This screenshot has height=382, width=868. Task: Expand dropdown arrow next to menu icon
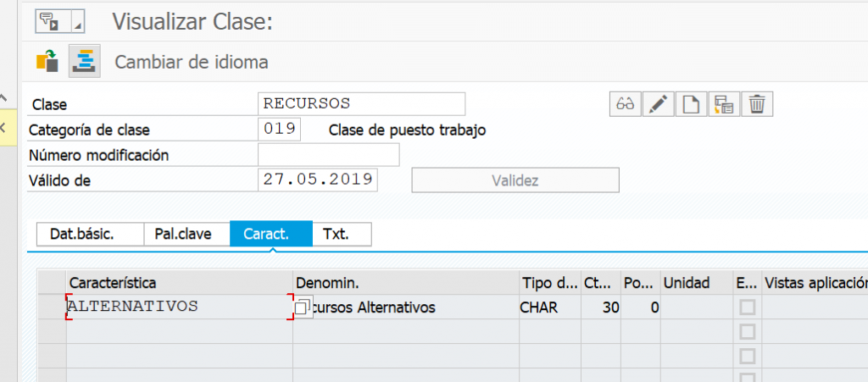coord(78,25)
